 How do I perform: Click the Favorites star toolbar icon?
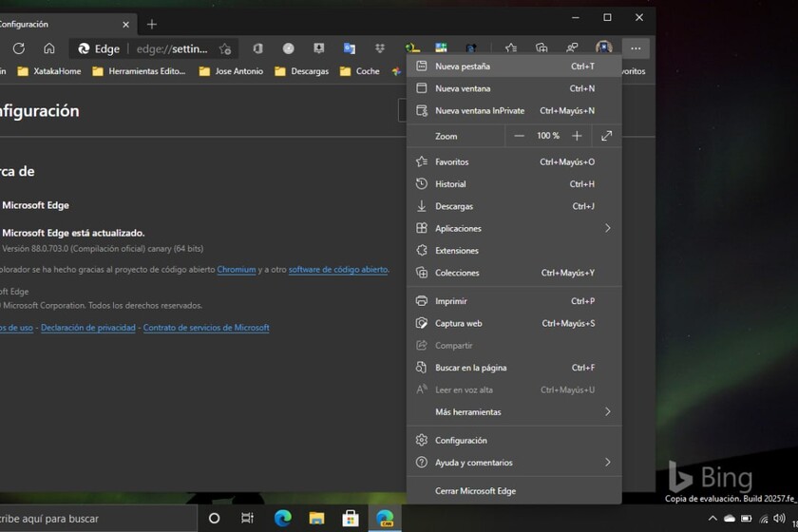(511, 48)
